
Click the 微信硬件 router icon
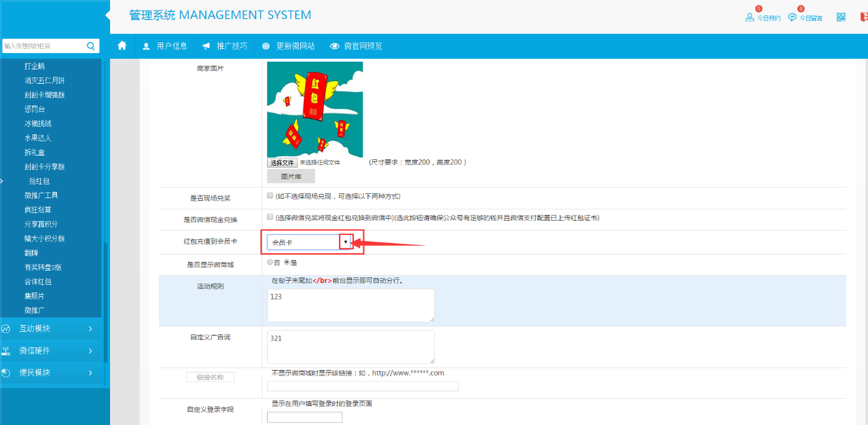(6, 351)
